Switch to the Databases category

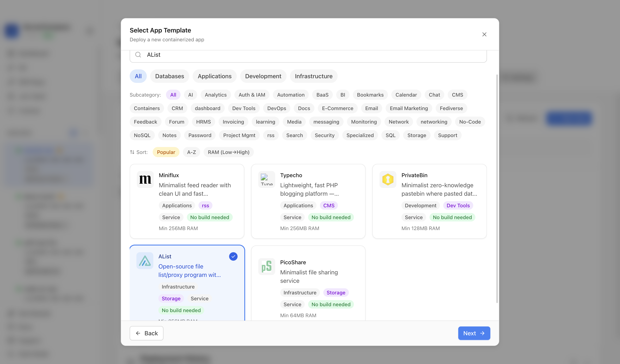coord(170,76)
